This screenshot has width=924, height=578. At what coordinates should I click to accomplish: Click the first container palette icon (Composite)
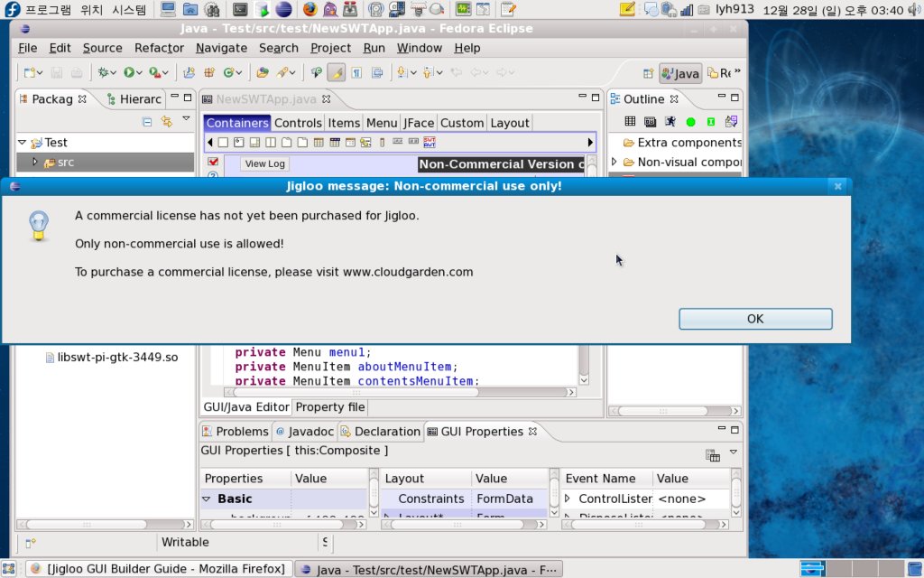223,142
